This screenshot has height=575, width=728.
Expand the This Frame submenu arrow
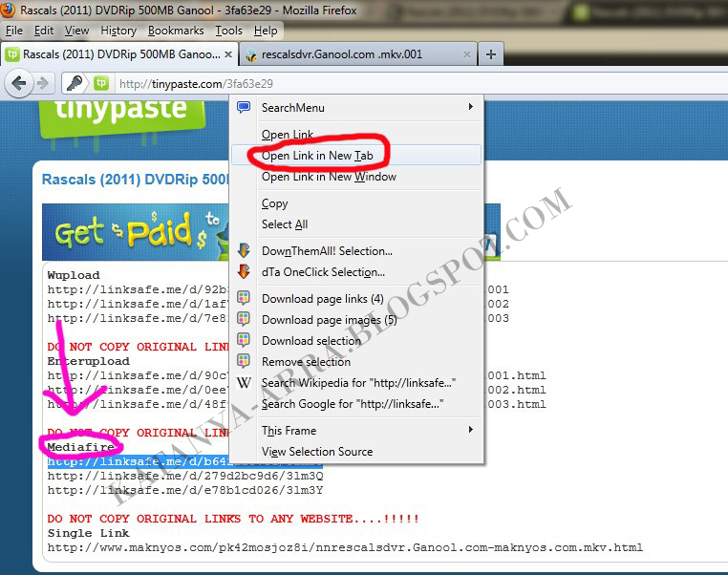click(470, 429)
